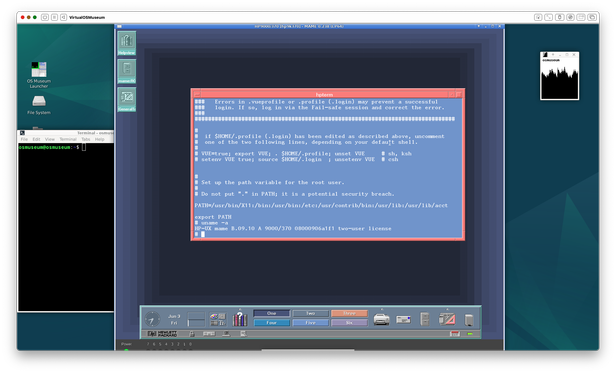Click the third icon of the top-right toolbar group

(559, 17)
